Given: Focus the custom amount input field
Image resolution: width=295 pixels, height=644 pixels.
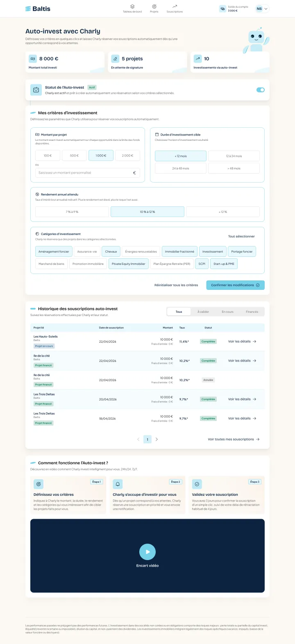Looking at the screenshot, I should 88,173.
